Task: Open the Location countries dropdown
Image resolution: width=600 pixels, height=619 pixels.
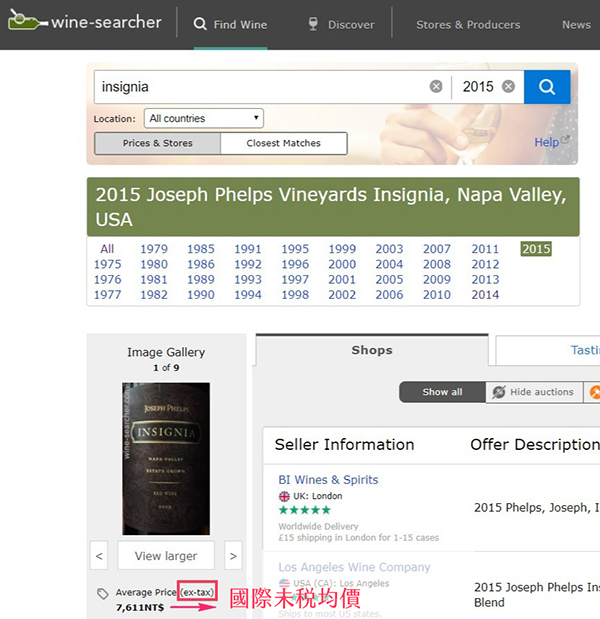Action: pyautogui.click(x=204, y=118)
